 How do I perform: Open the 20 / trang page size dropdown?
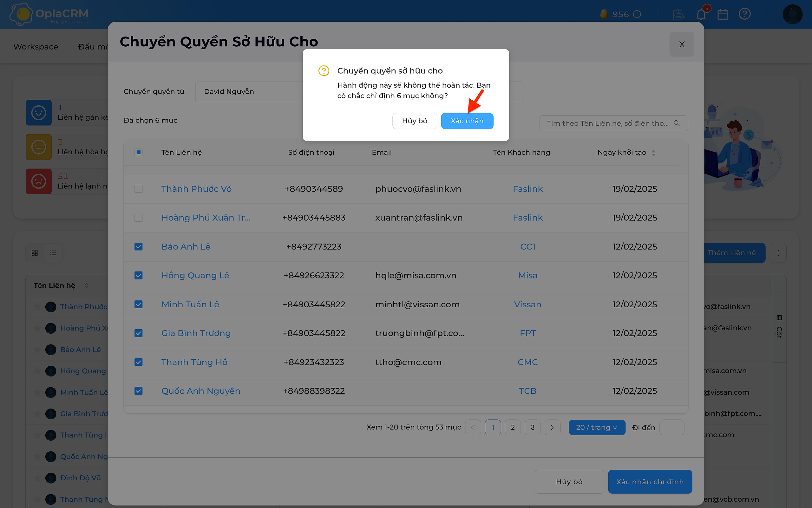click(x=597, y=427)
